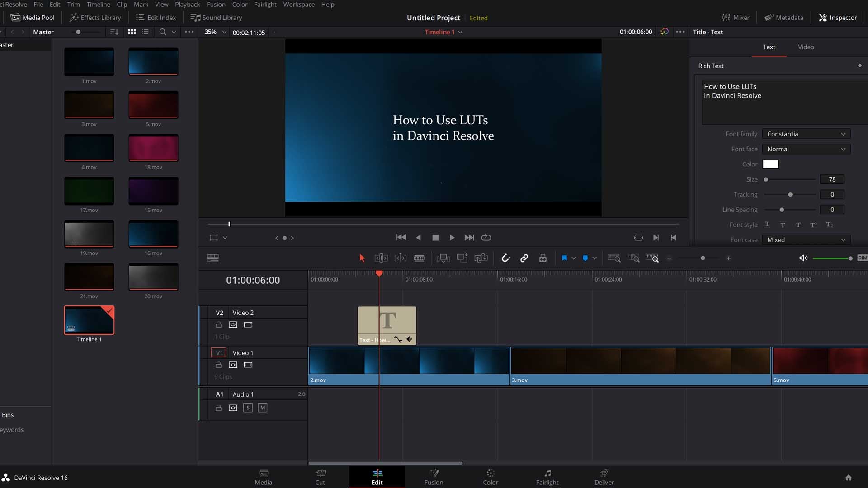Click the snapping magnet tool icon
This screenshot has width=868, height=488.
[x=505, y=258]
